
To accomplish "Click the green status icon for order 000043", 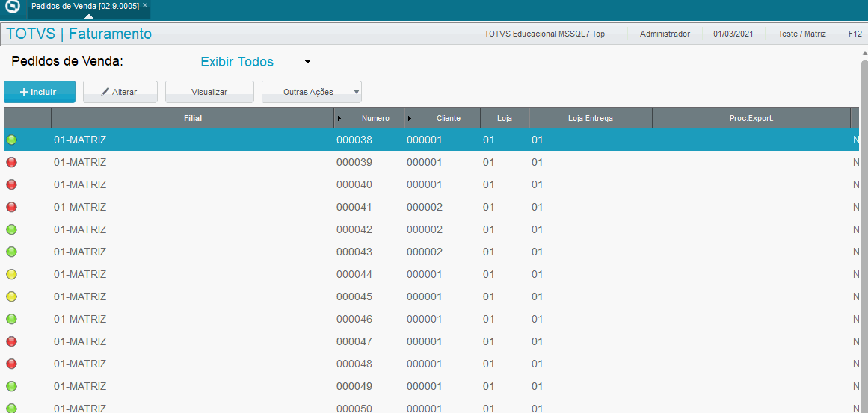I will click(x=11, y=252).
